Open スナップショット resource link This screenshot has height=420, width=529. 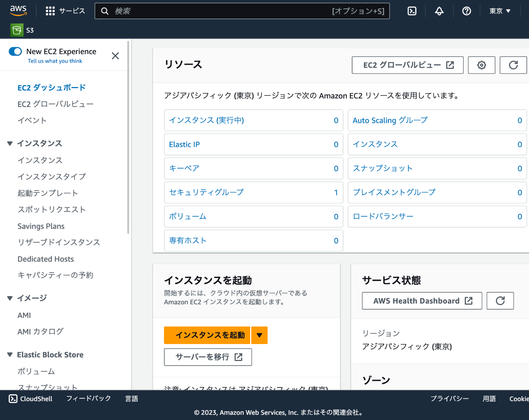click(383, 168)
